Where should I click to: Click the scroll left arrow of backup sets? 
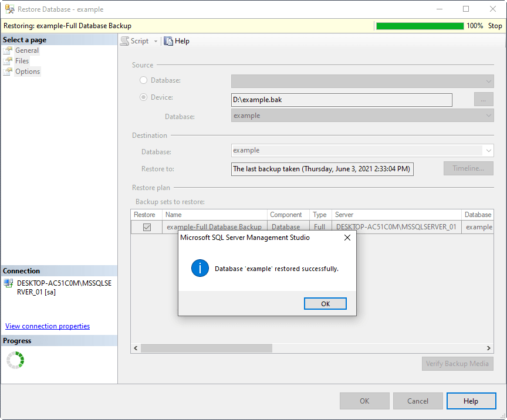[x=136, y=348]
